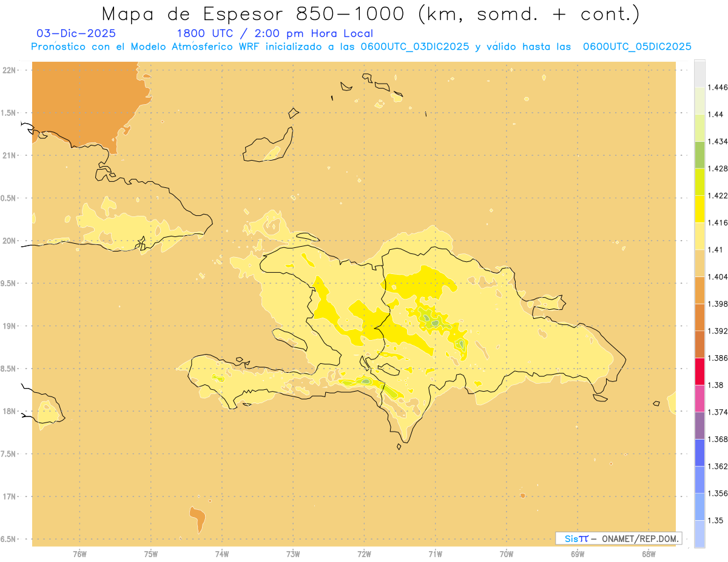The image size is (728, 562).
Task: Click the 1.416 colorbar value
Action: tap(718, 222)
